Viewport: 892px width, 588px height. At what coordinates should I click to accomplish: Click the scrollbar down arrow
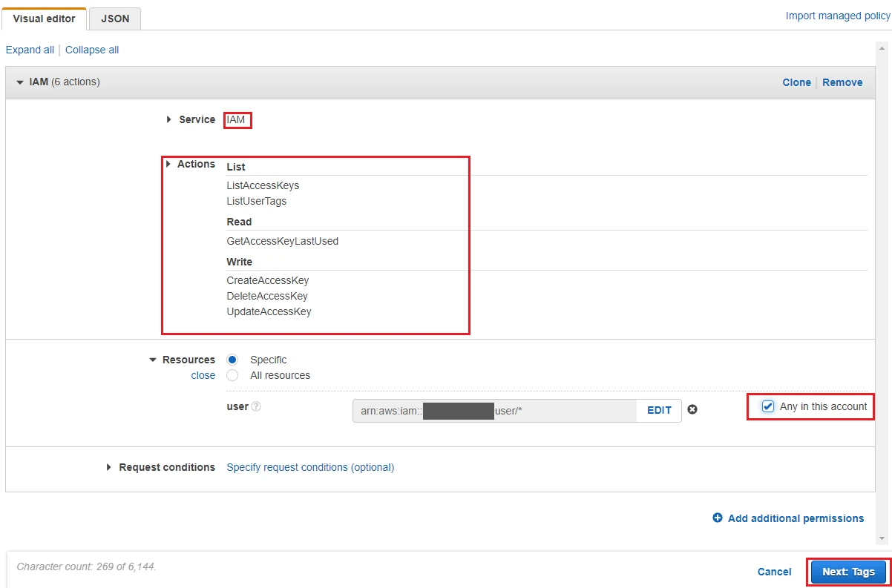882,538
